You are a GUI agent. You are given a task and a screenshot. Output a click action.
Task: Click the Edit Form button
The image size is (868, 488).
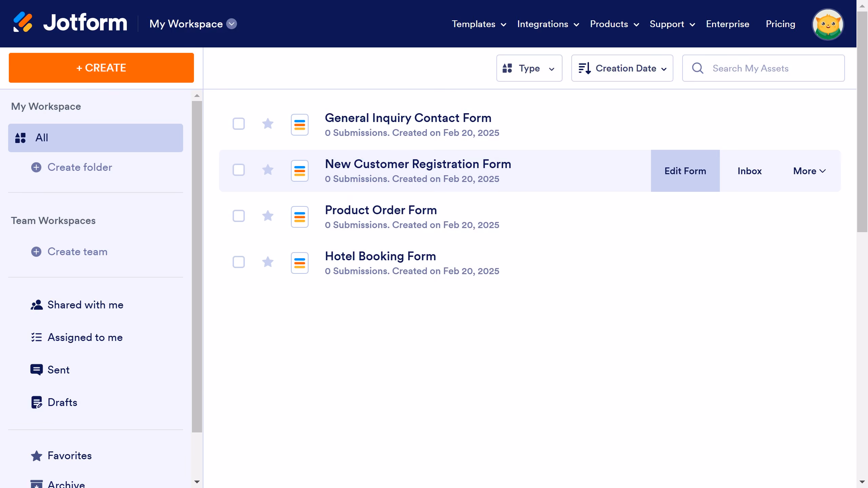(685, 171)
